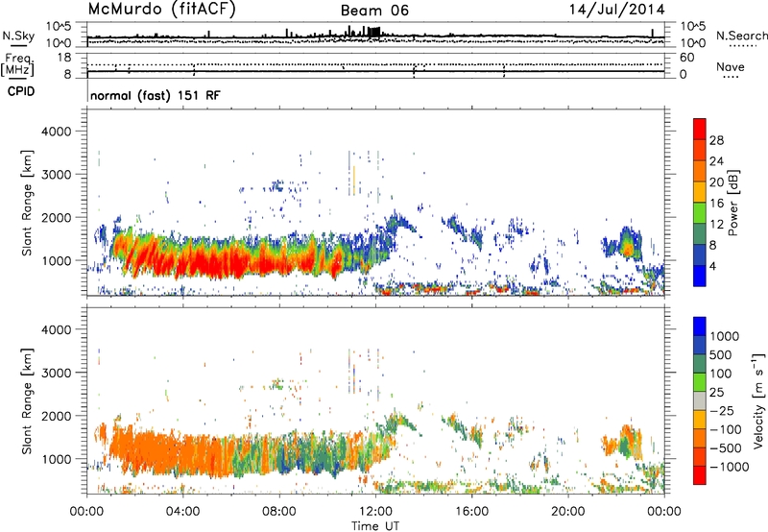Click the date '14/Jul/2014'

616,10
